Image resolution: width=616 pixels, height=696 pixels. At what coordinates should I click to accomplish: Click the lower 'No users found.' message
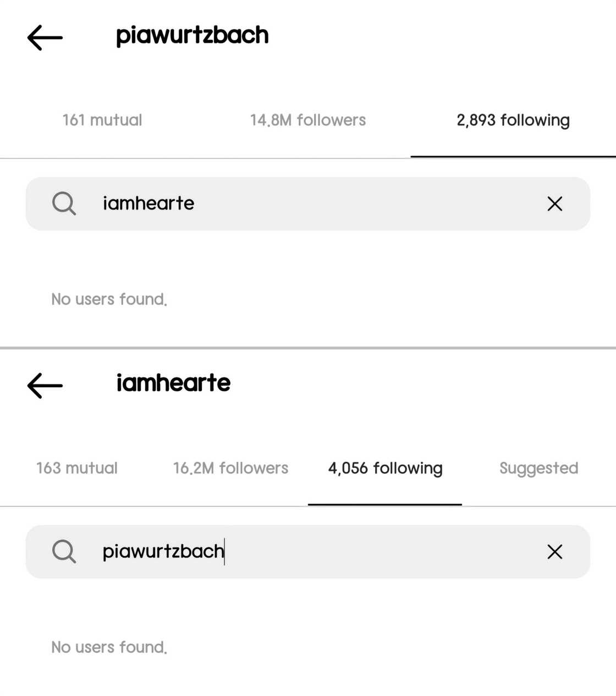pos(109,647)
